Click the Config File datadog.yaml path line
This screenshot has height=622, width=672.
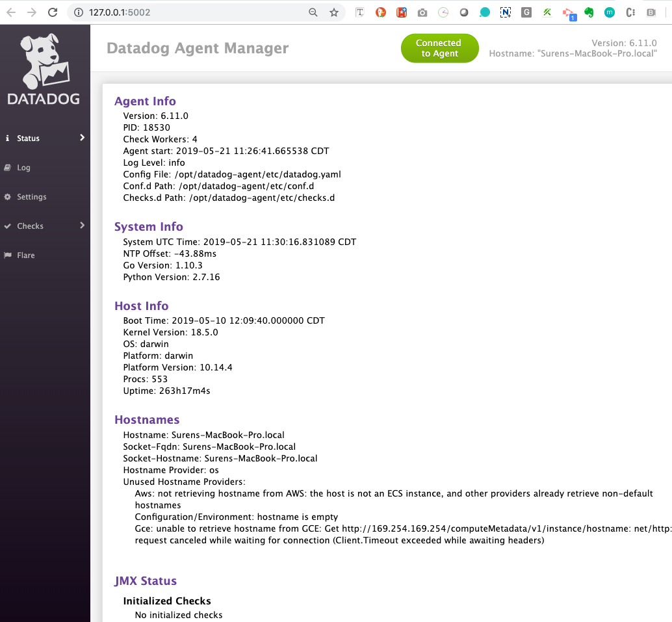coord(232,174)
